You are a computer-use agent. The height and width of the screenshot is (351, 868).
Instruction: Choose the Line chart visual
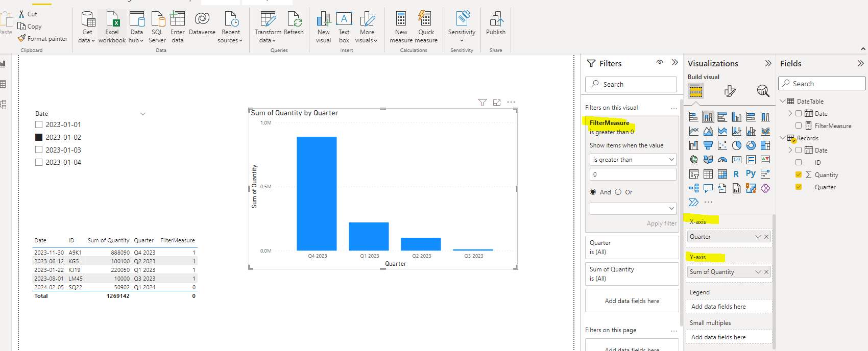pyautogui.click(x=693, y=131)
